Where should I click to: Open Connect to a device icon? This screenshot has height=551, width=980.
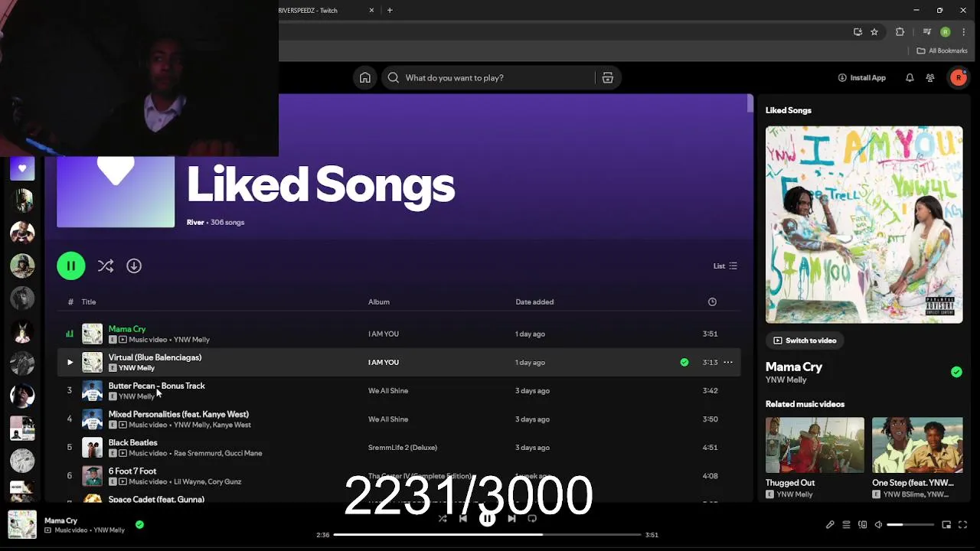click(x=863, y=524)
